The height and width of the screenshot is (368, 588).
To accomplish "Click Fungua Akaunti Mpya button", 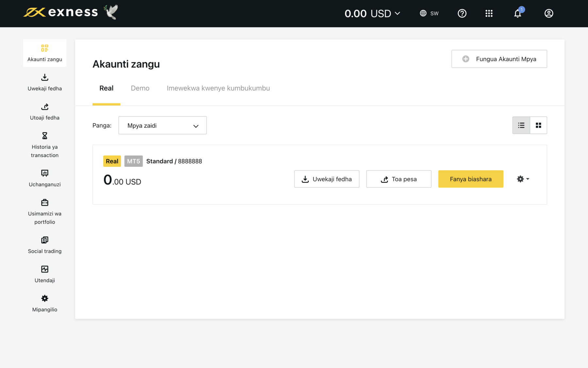I will (499, 59).
